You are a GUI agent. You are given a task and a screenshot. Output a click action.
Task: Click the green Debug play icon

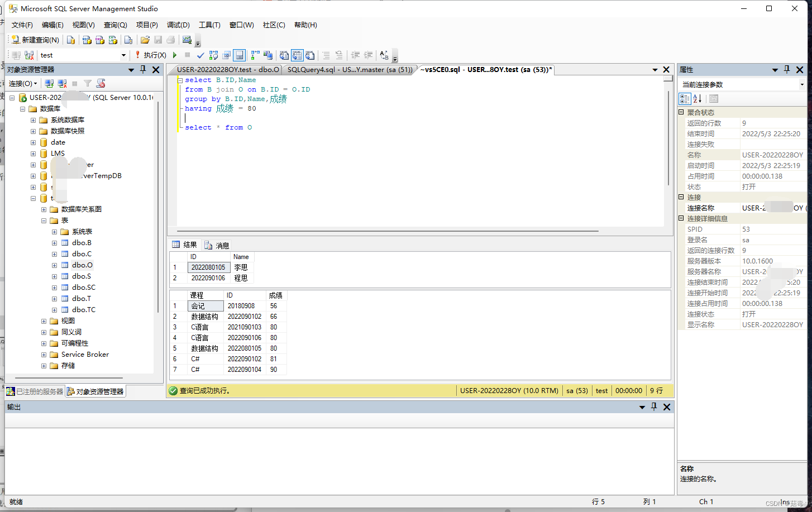coord(175,55)
